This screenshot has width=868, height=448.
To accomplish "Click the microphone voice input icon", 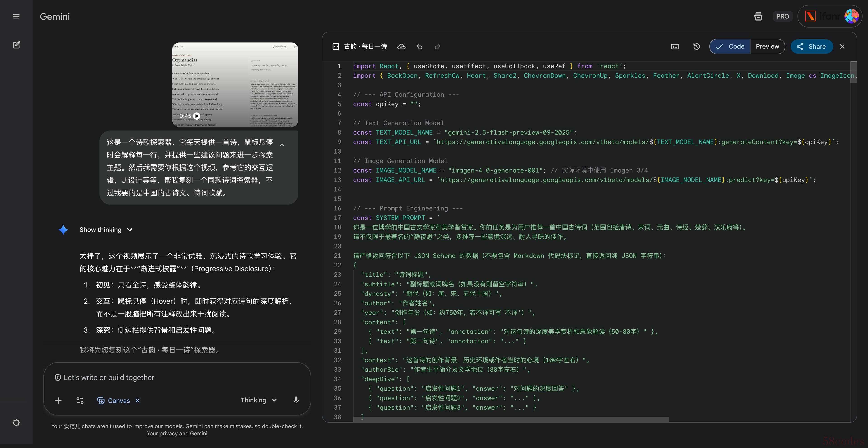I will click(x=296, y=400).
